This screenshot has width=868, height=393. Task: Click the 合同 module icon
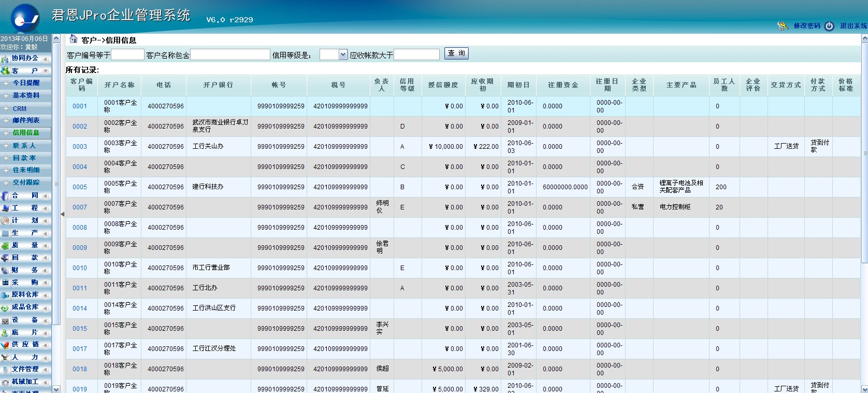pos(5,195)
